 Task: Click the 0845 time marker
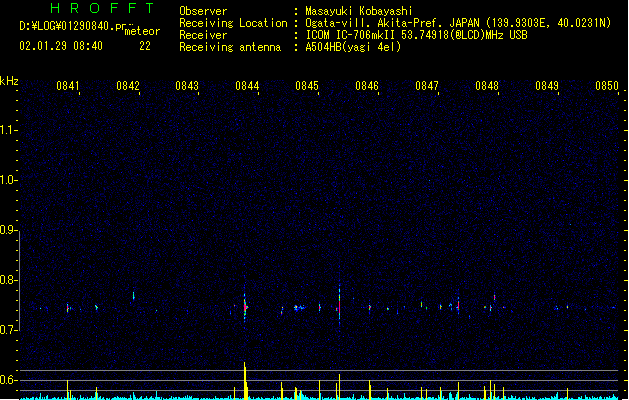[x=307, y=86]
